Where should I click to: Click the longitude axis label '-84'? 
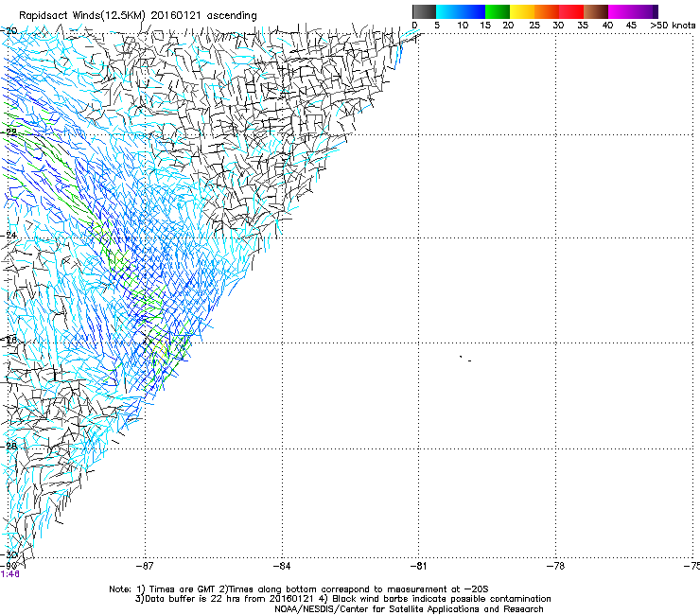point(282,566)
